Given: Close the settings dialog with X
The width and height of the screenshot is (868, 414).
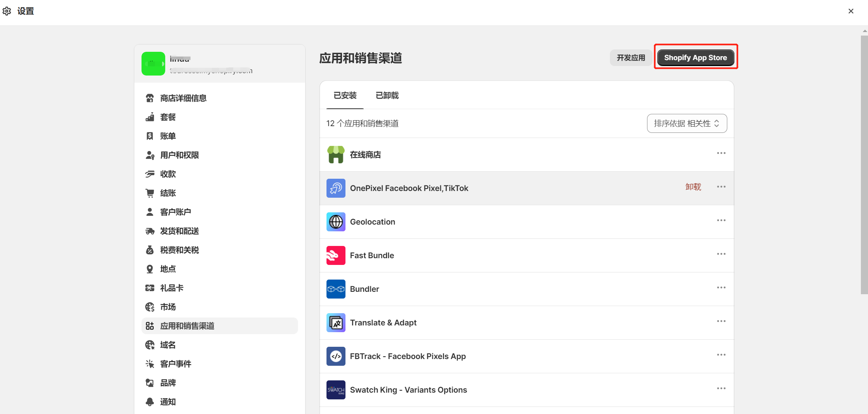Looking at the screenshot, I should tap(851, 11).
